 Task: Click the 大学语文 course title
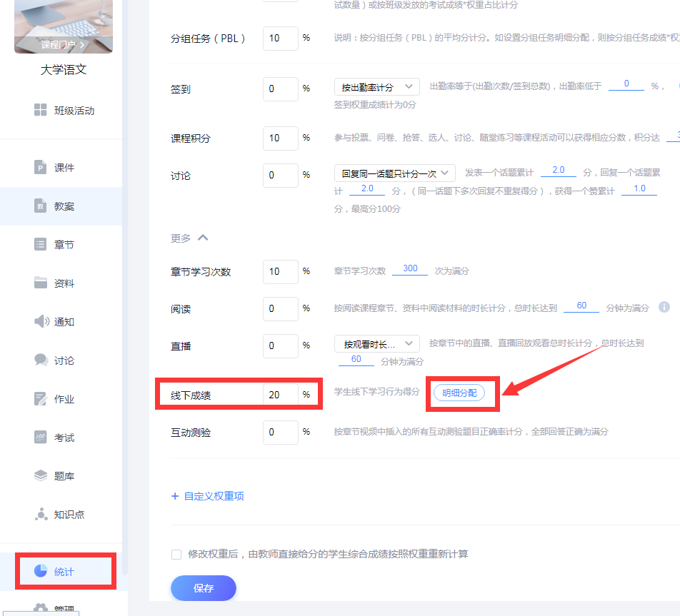point(64,69)
